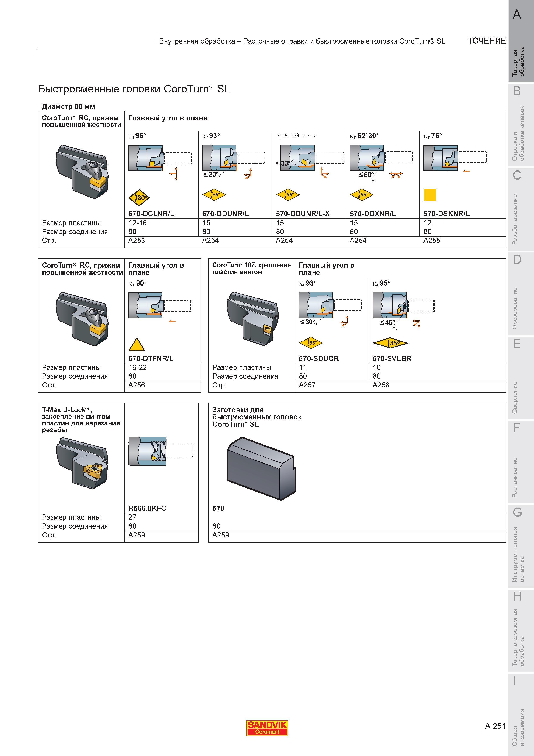
Task: Open page reference A258
Action: click(x=381, y=385)
